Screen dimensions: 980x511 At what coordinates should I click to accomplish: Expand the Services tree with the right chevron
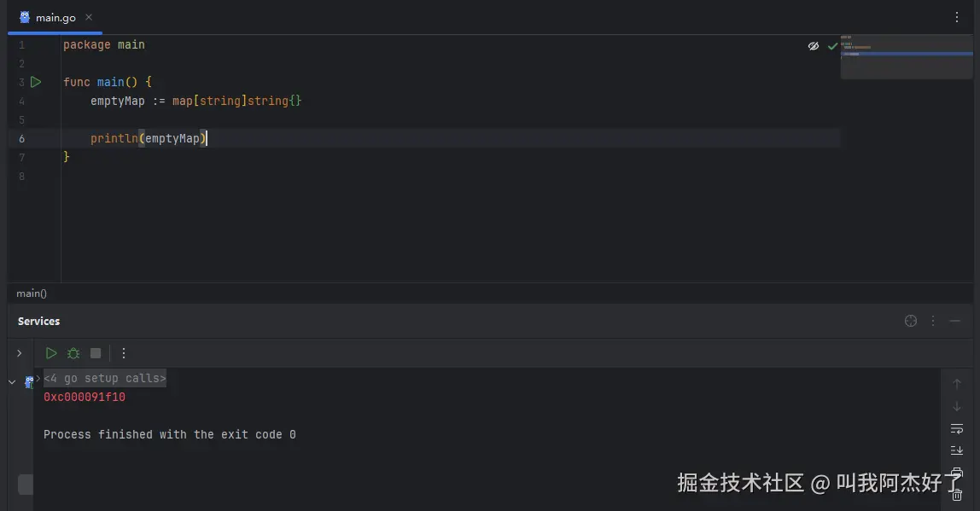point(20,353)
